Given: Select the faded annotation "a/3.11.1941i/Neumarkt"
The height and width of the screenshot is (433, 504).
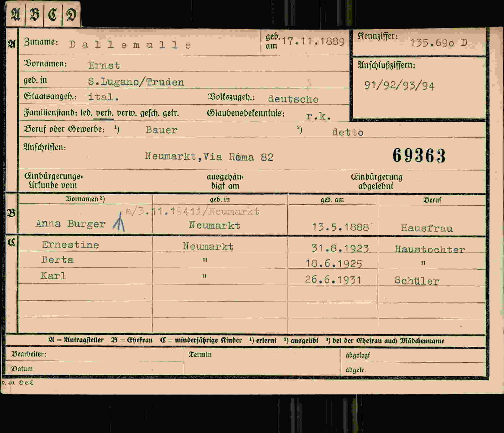Looking at the screenshot, I should click(192, 211).
